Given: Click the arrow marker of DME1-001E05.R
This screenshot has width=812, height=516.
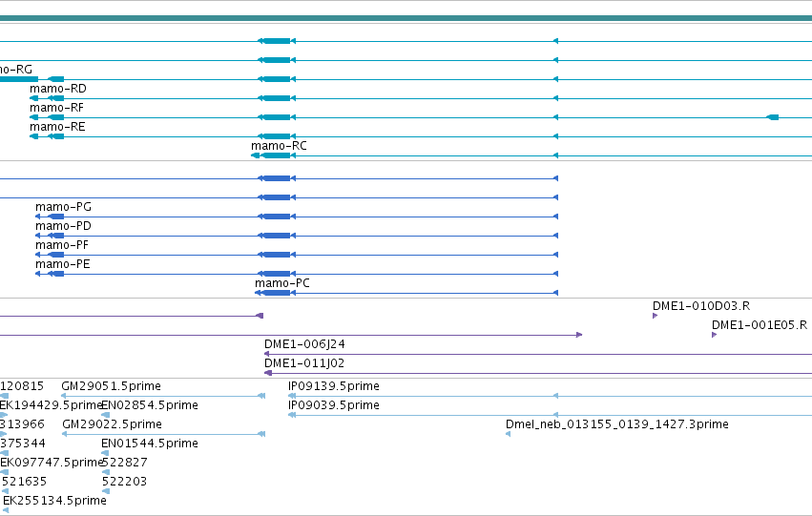Looking at the screenshot, I should click(x=714, y=335).
